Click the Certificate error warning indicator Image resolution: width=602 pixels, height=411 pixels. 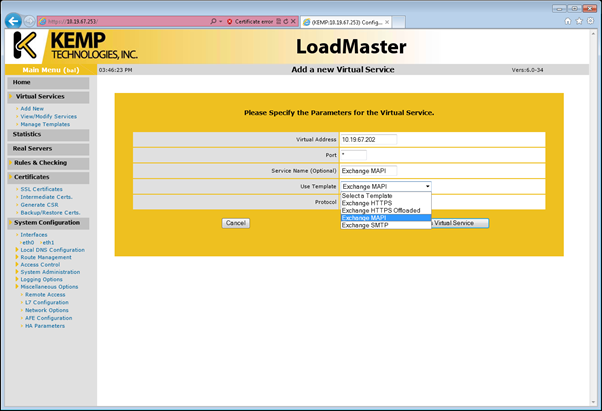[x=255, y=20]
